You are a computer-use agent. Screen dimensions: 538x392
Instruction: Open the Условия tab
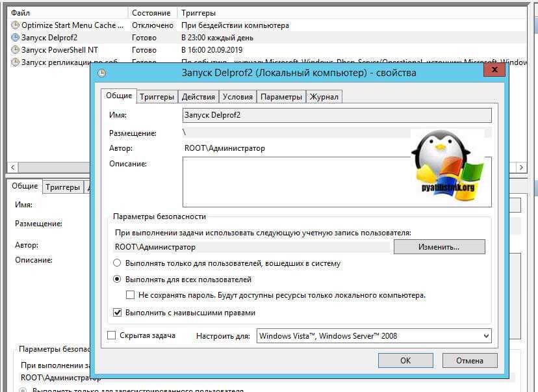[x=237, y=97]
